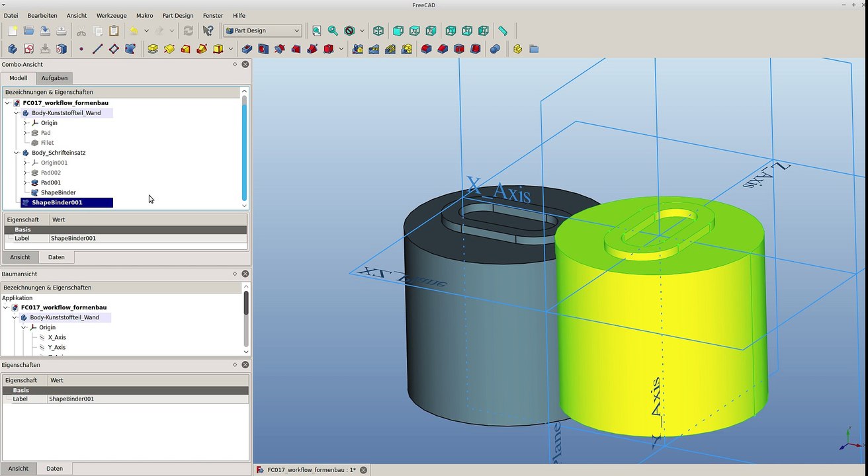This screenshot has height=476, width=868.
Task: Click the Open file folder icon
Action: click(x=29, y=30)
